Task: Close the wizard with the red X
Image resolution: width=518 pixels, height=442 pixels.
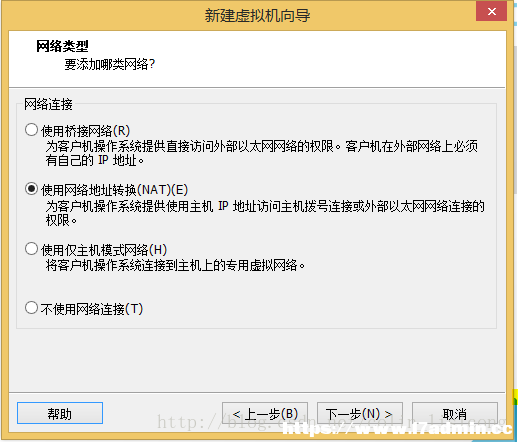Action: tap(492, 12)
